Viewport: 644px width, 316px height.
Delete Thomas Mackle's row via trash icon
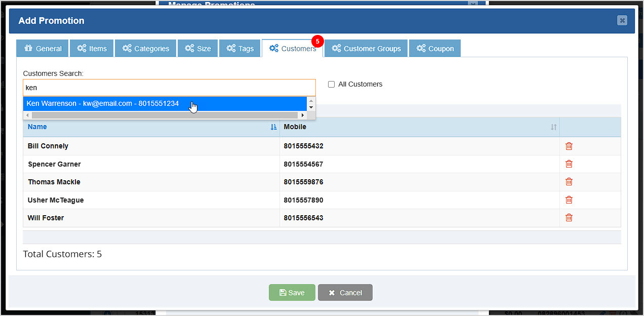coord(569,181)
